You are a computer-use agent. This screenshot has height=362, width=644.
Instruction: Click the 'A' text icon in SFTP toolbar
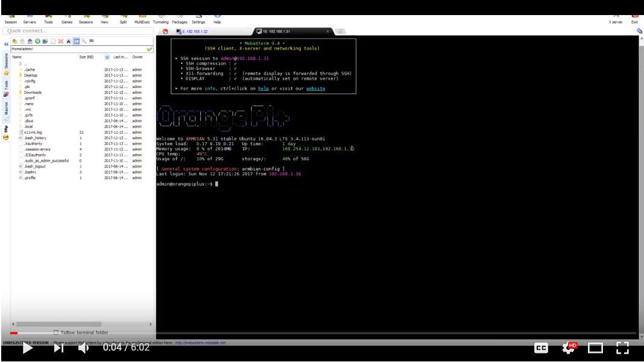click(69, 41)
